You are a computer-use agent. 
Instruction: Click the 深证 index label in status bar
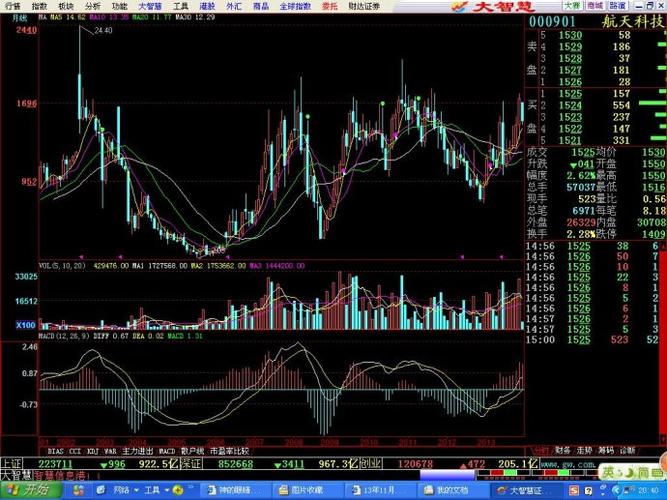191,463
